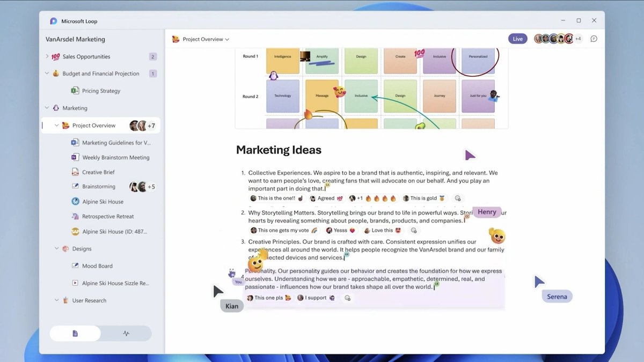Click the Alpine Ski House Sizzle video icon
This screenshot has height=362, width=644.
pyautogui.click(x=75, y=283)
